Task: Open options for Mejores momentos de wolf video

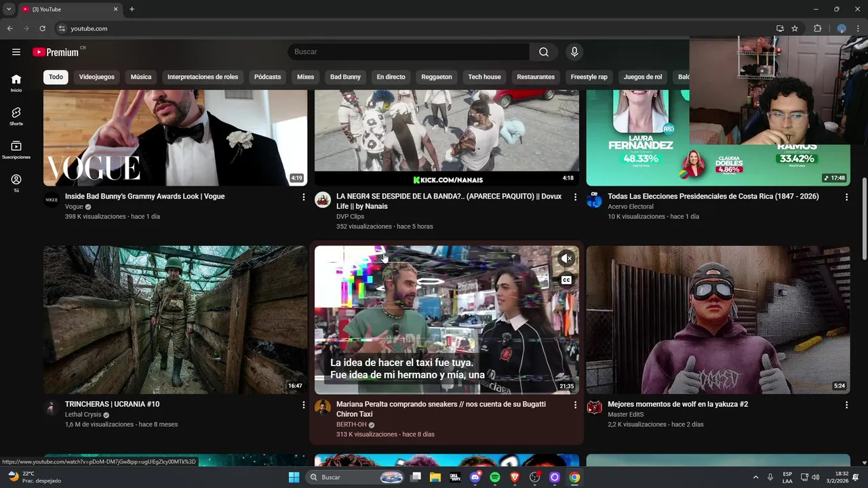Action: 846,405
